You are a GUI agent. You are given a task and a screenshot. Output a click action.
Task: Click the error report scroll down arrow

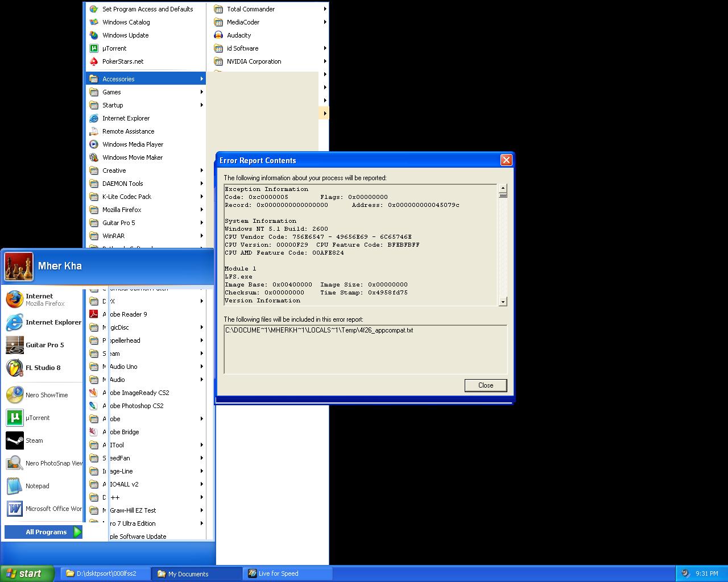point(503,302)
